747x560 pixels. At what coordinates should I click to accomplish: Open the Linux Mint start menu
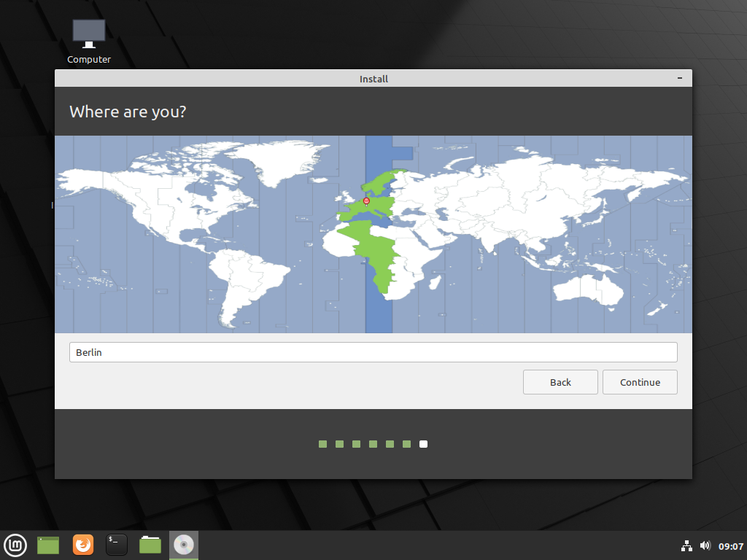click(15, 545)
